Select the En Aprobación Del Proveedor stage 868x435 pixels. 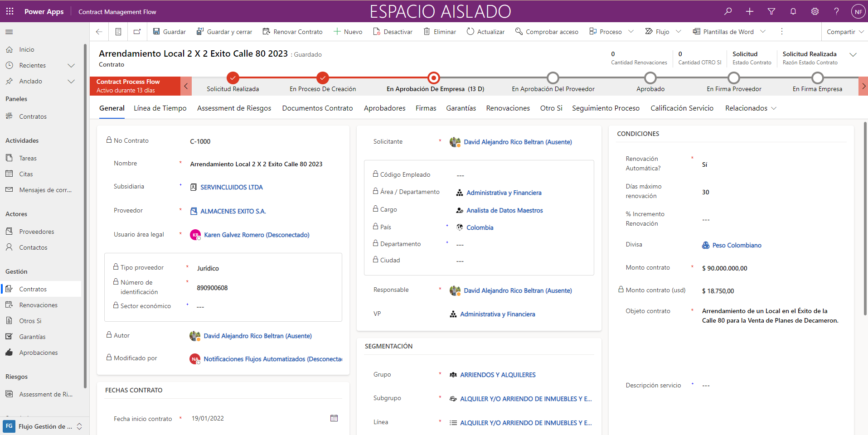pos(553,78)
